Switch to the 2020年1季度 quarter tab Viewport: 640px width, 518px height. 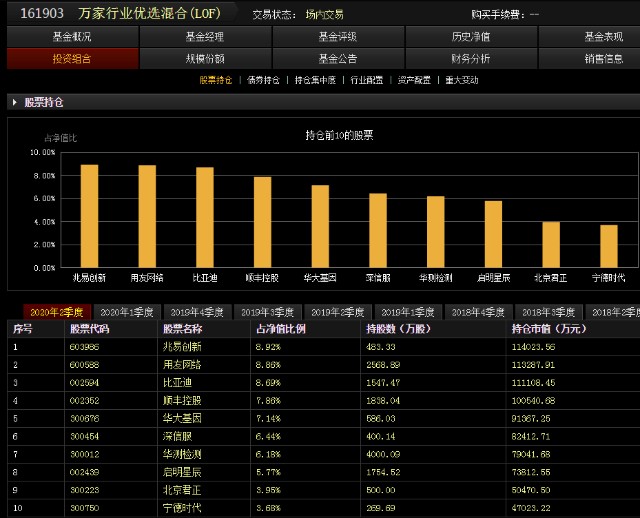click(x=126, y=312)
